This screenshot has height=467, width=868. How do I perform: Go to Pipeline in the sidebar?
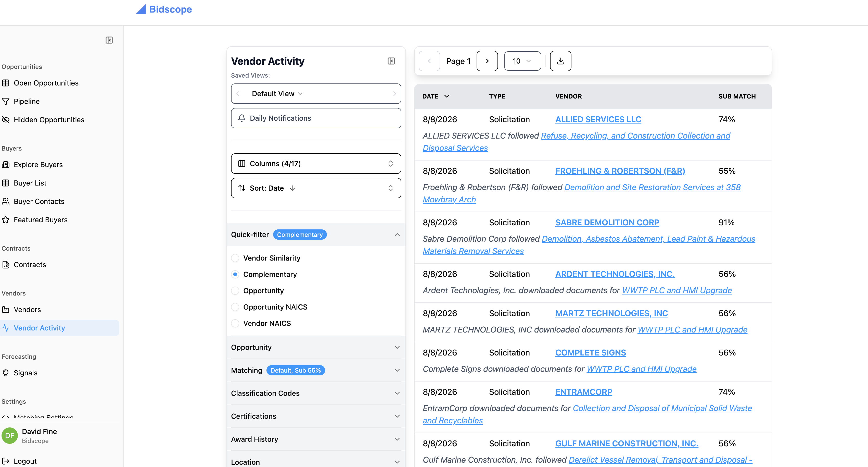pyautogui.click(x=27, y=102)
